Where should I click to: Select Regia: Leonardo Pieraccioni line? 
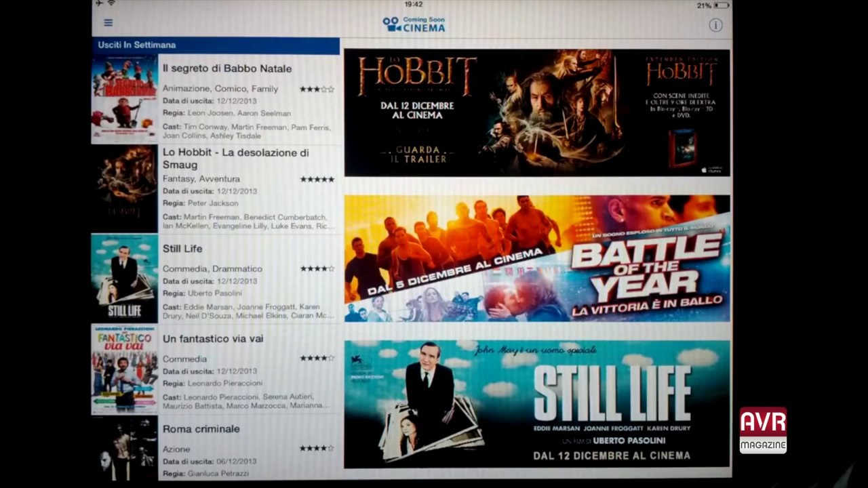click(212, 384)
